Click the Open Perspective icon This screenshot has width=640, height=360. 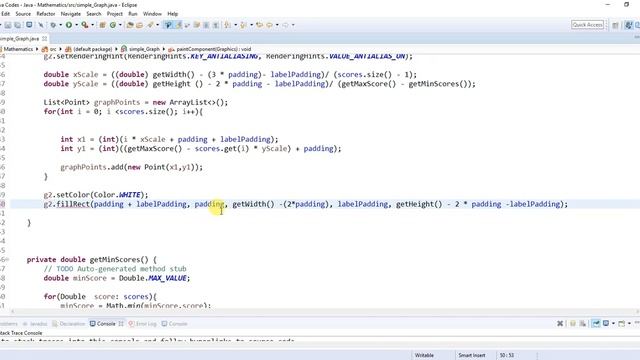[615, 25]
